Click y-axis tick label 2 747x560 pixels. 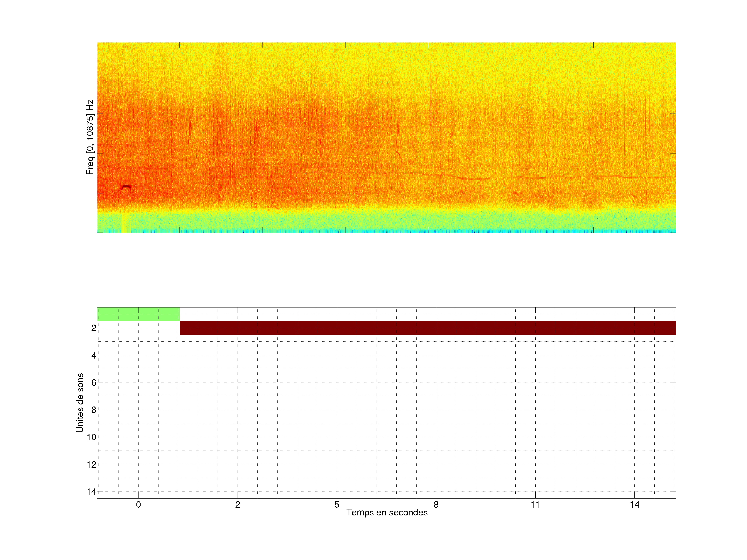click(94, 328)
